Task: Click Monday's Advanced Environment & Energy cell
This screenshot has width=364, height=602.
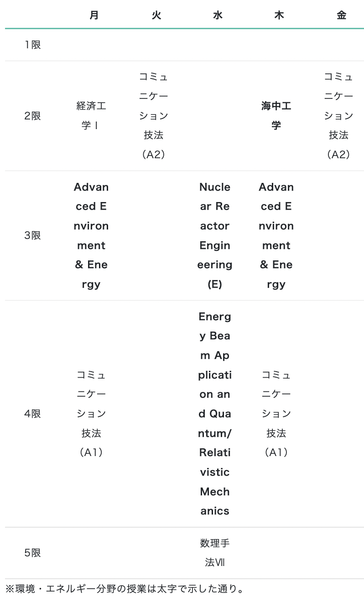Action: tap(91, 235)
